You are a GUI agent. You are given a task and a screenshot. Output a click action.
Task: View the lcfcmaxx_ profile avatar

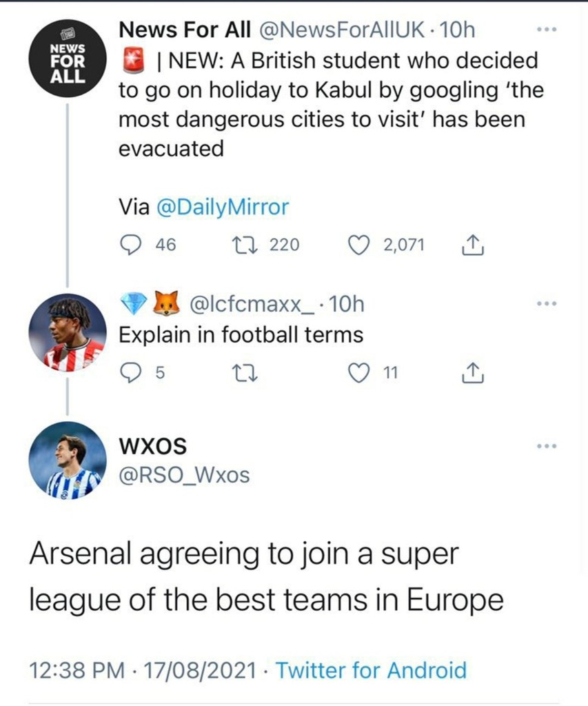point(67,332)
